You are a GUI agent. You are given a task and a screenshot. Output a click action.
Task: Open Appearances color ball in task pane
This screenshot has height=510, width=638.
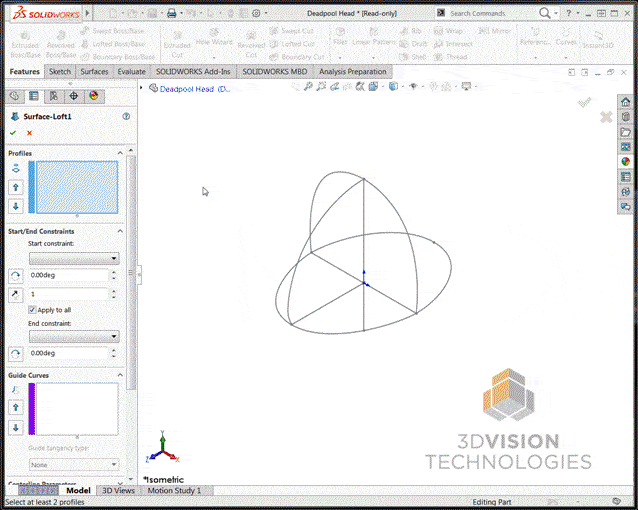(625, 162)
